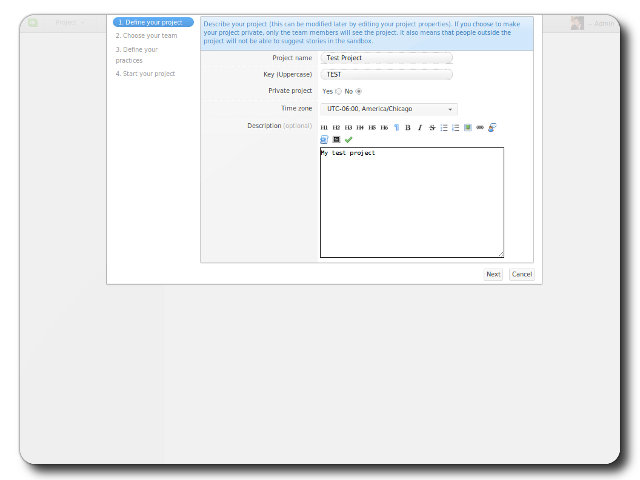This screenshot has height=480, width=640.
Task: Insert bulleted list in description
Action: coord(444,128)
